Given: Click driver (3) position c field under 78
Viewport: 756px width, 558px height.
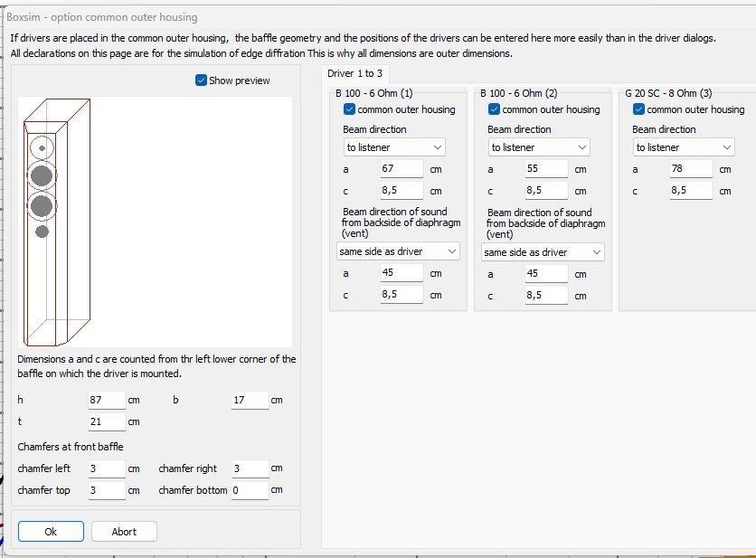Looking at the screenshot, I should point(691,191).
